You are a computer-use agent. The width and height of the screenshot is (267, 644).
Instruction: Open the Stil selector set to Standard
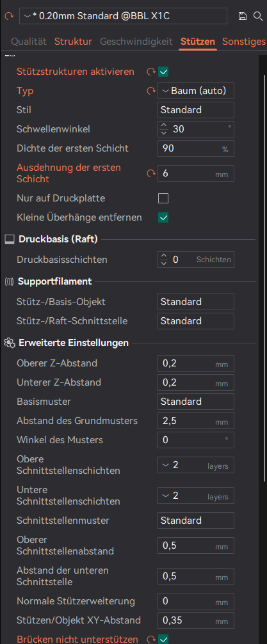coord(196,110)
